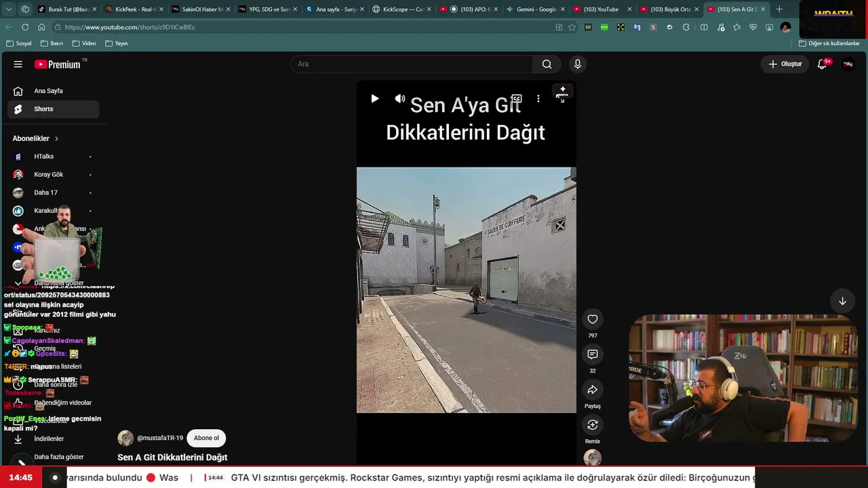Image resolution: width=868 pixels, height=488 pixels.
Task: Open the notifications bell
Action: coord(823,64)
